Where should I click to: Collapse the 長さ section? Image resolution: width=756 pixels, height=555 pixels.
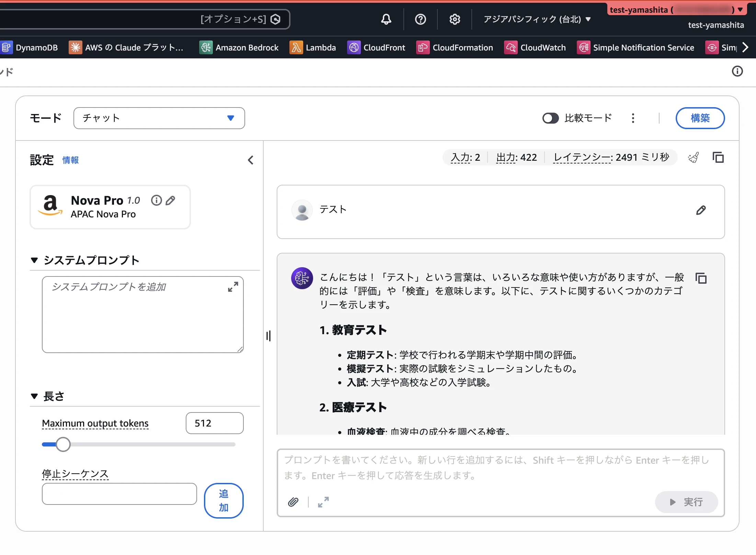[x=34, y=396]
